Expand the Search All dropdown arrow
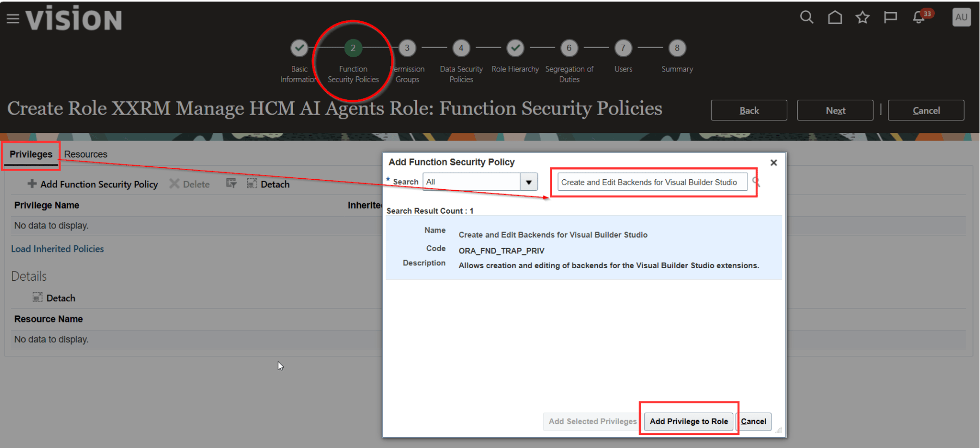This screenshot has width=980, height=448. click(529, 182)
